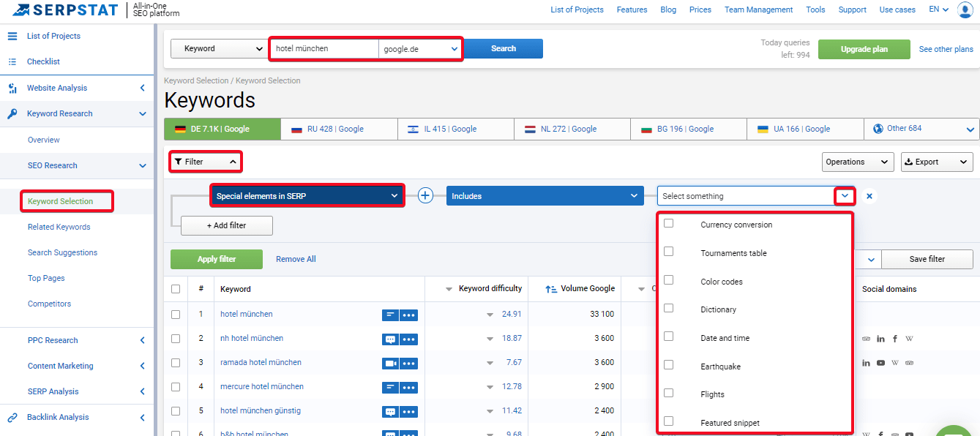
Task: Click the + Add filter button
Action: click(227, 225)
